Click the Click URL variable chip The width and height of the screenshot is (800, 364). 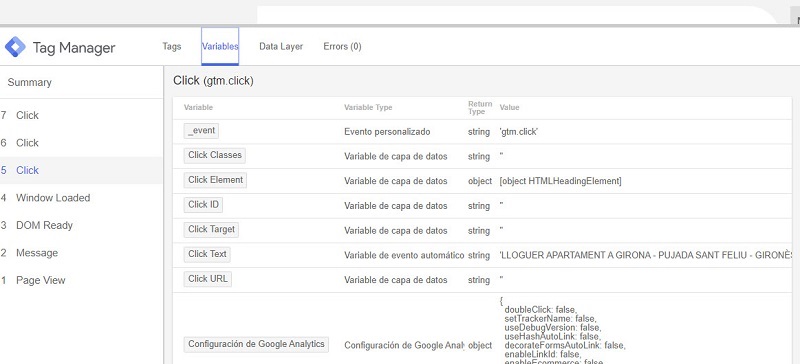[208, 279]
